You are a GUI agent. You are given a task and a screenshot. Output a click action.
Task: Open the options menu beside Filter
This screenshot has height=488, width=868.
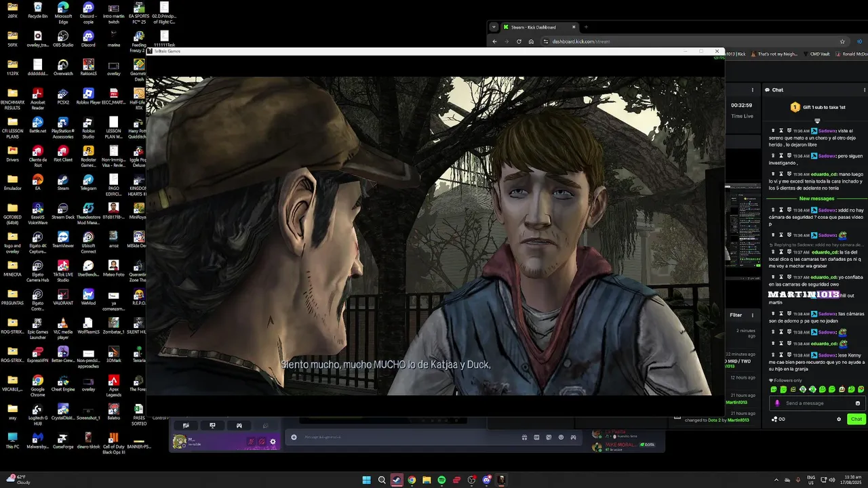click(x=753, y=315)
